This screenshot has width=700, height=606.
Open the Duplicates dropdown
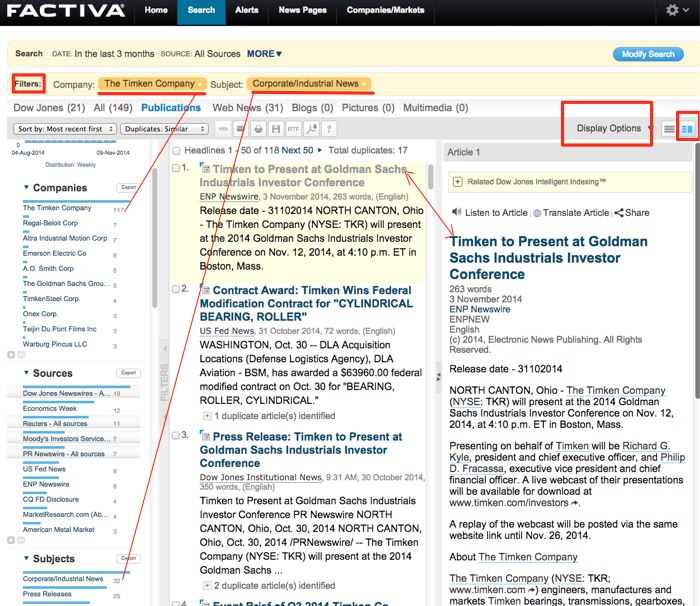165,129
